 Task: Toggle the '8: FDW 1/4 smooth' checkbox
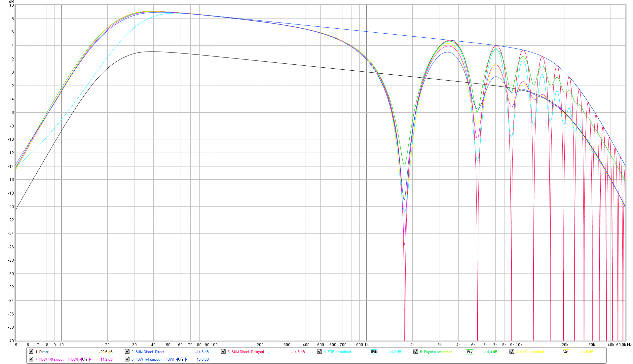pos(127,359)
